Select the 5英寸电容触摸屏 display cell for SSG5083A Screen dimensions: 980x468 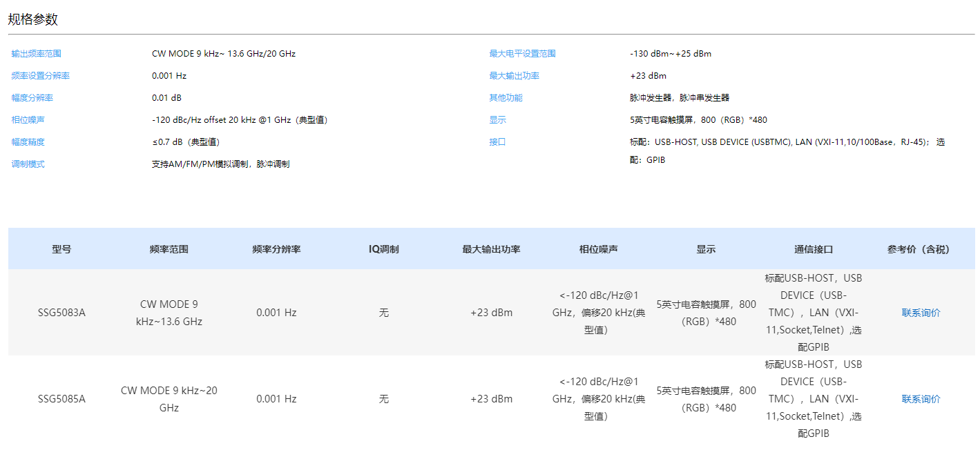(x=706, y=313)
